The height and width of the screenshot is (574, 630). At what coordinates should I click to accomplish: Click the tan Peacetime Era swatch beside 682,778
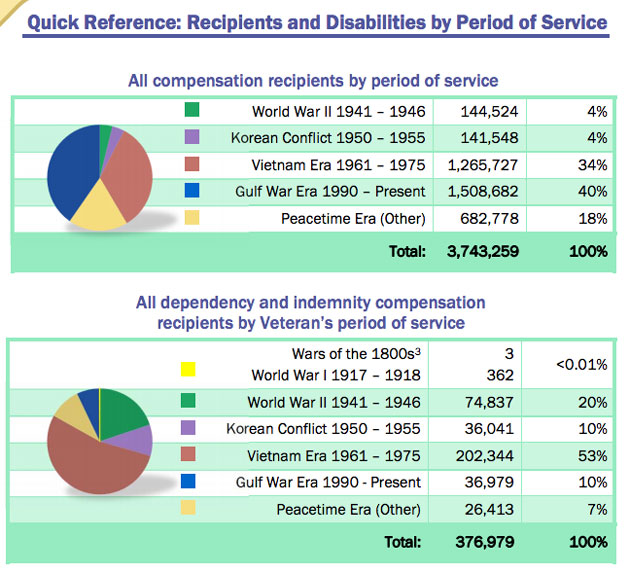pos(193,218)
